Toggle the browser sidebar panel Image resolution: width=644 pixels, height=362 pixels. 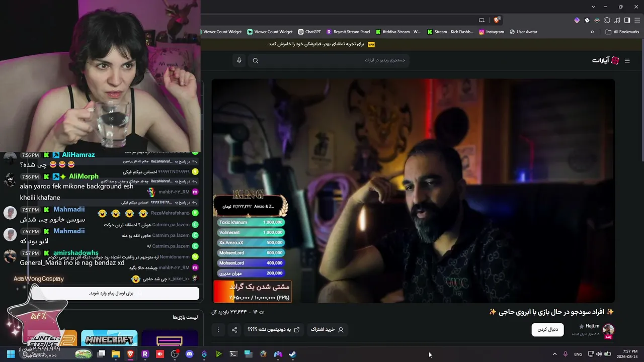tap(627, 20)
